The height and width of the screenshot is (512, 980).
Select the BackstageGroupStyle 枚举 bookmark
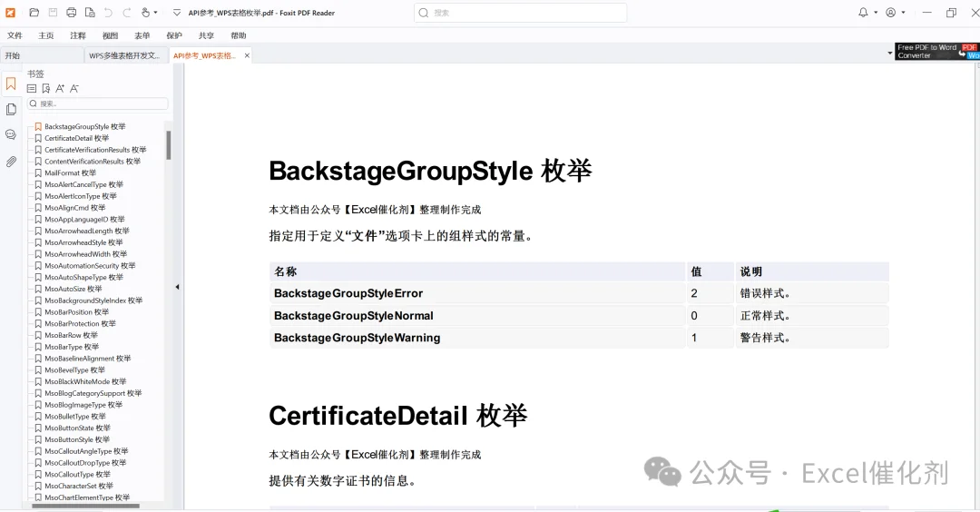click(85, 126)
